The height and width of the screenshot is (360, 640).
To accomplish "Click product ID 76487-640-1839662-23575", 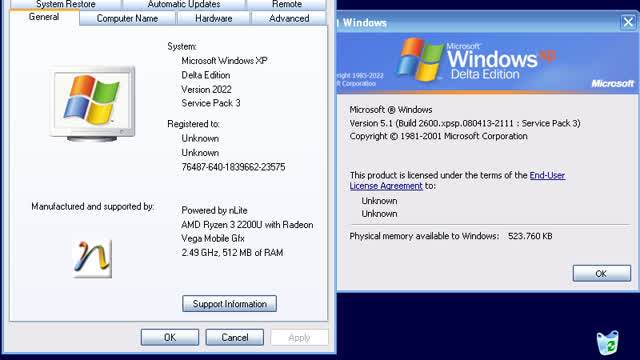I will pos(233,167).
